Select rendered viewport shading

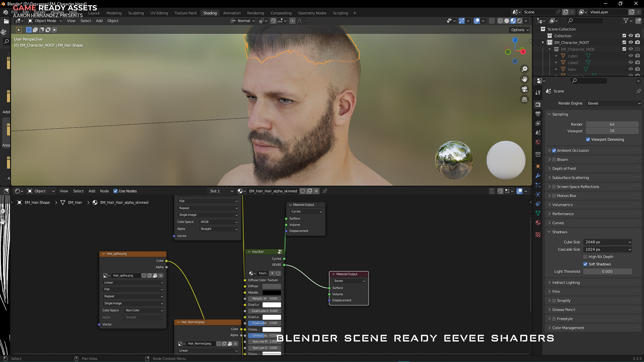519,21
